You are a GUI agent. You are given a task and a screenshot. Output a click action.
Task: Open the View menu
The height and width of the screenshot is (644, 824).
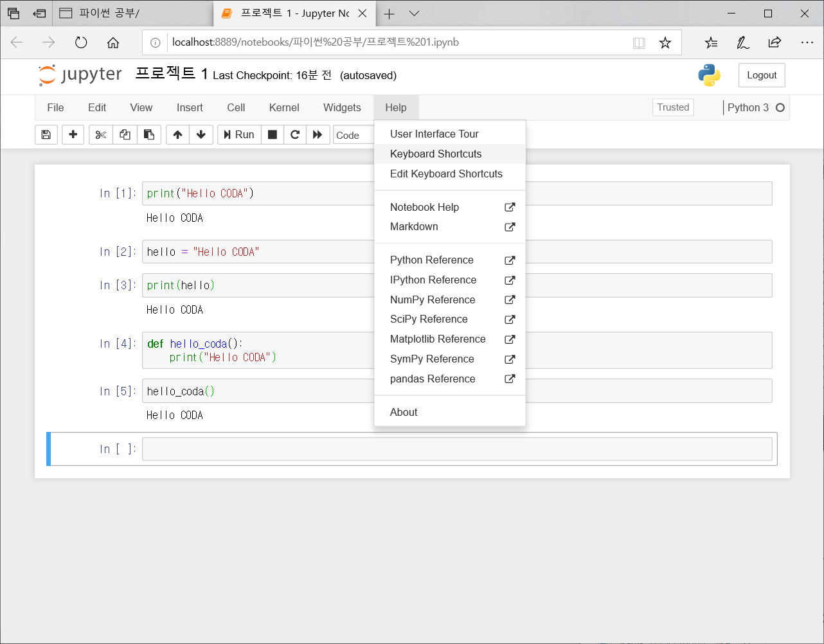pos(141,108)
